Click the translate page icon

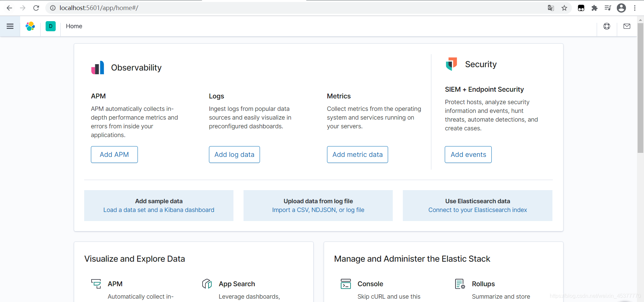tap(551, 8)
